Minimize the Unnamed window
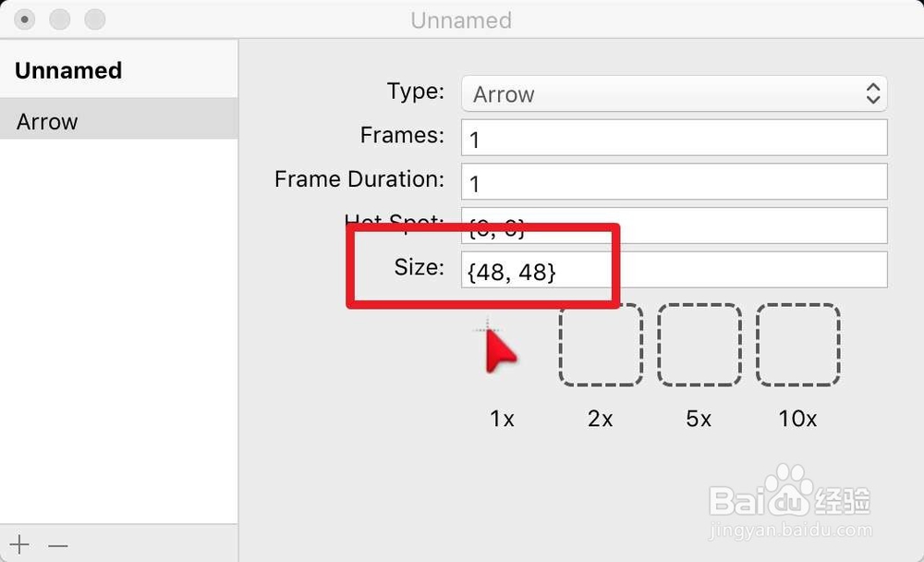The width and height of the screenshot is (924, 562). click(x=60, y=19)
